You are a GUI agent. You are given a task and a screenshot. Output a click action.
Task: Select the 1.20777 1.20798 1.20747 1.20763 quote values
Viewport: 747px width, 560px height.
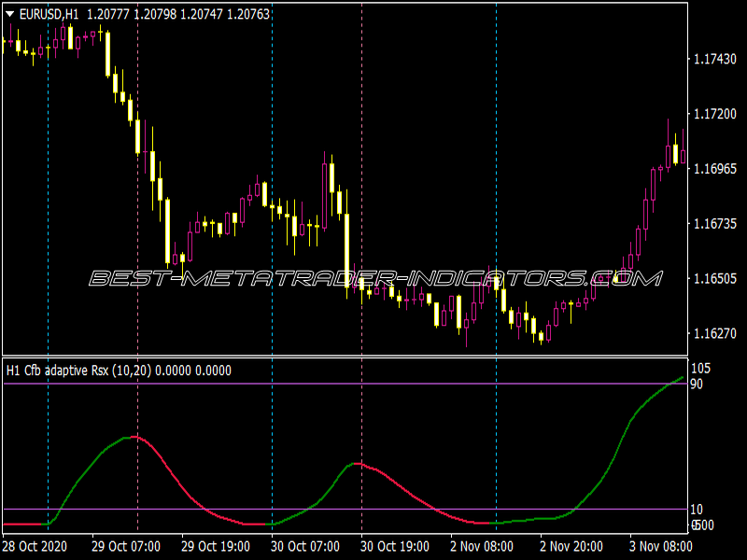[x=178, y=15]
